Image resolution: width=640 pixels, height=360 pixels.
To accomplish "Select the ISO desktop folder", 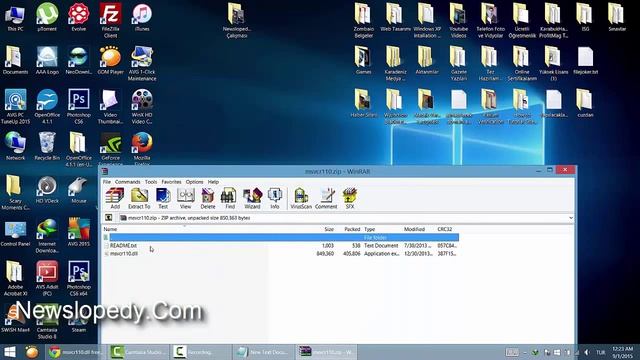I will 585,18.
